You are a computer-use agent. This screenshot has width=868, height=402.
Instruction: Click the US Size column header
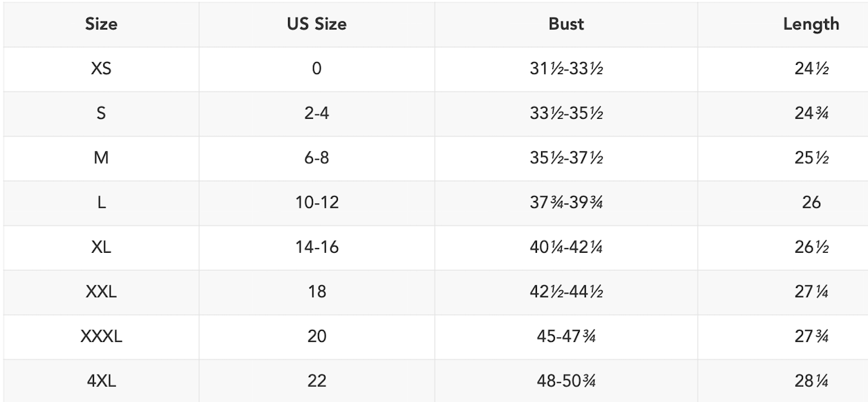click(x=317, y=24)
